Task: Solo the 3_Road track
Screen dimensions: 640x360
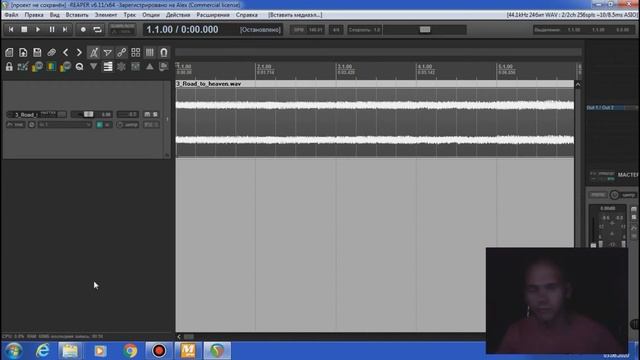Action: [155, 114]
